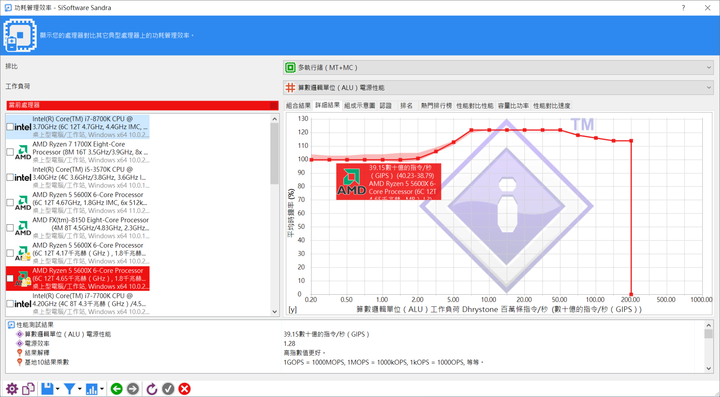Click the 高指數值更好 interpretation text

[x=305, y=352]
